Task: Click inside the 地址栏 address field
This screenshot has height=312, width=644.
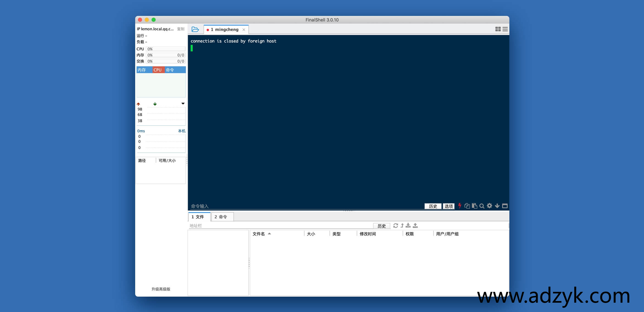Action: [275, 226]
